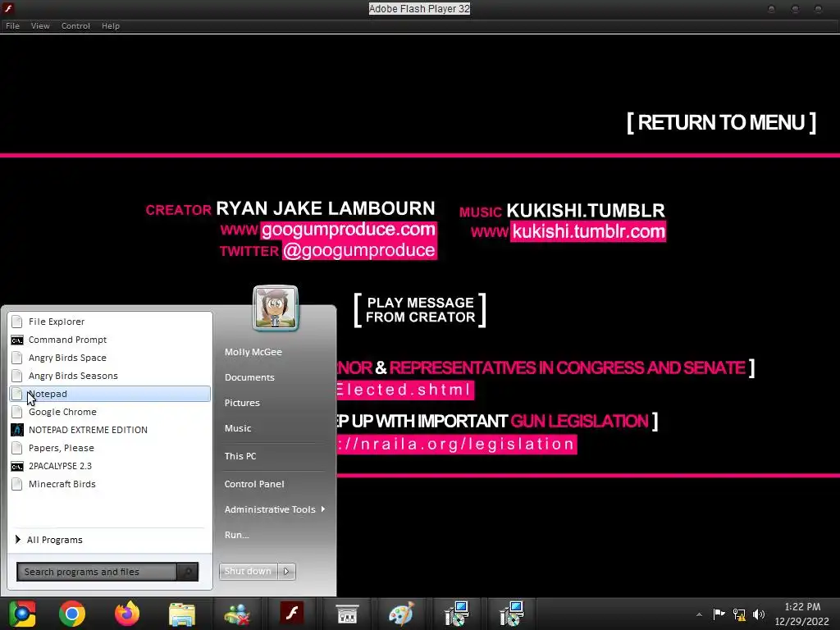Click the search magnifier button in Start menu
The image size is (840, 630).
(x=188, y=572)
